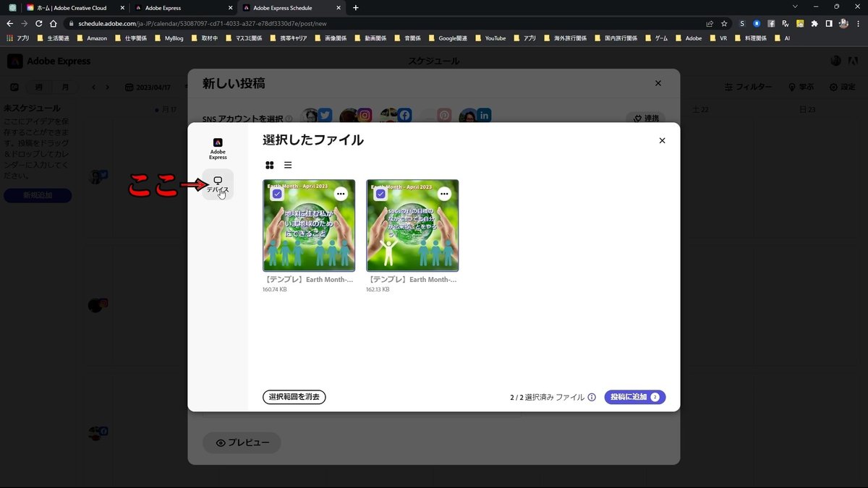
Task: Select the Pinterest account avatar
Action: click(x=436, y=116)
